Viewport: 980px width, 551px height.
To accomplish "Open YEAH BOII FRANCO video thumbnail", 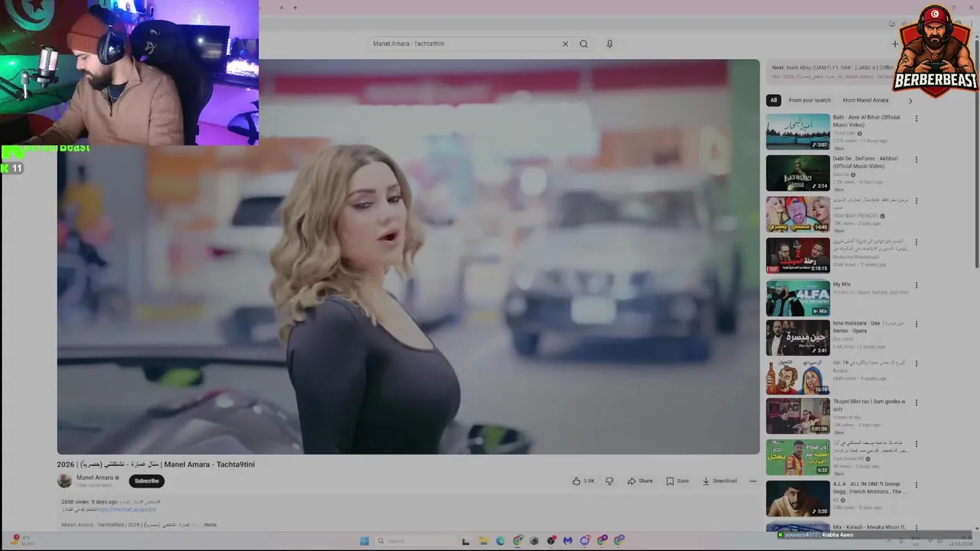I will pos(798,214).
